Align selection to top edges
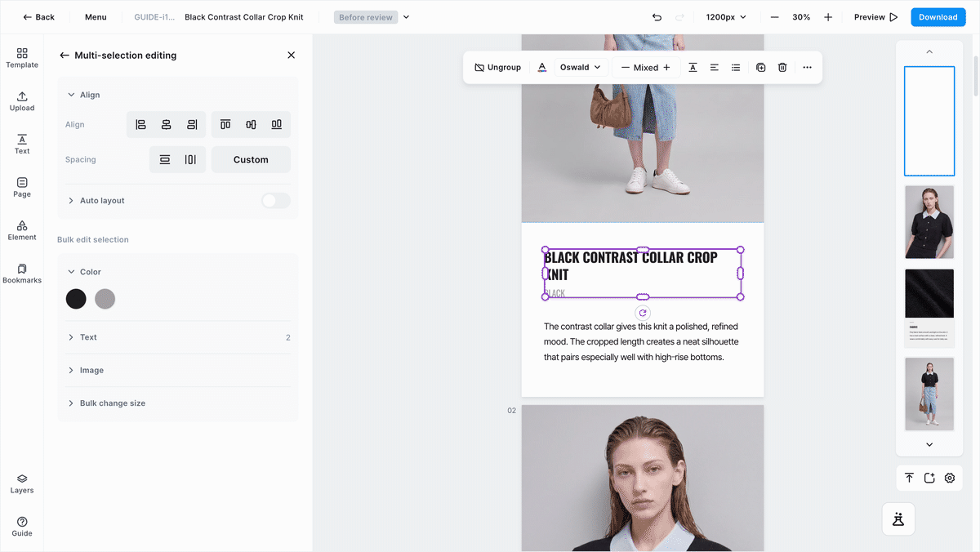Viewport: 980px width, 552px height. click(225, 124)
